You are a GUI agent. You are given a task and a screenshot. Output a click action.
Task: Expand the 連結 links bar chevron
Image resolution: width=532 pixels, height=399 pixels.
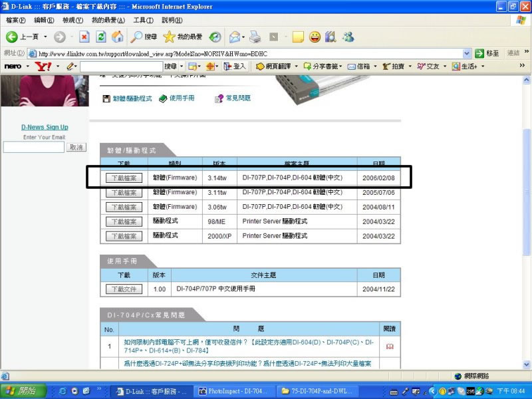coord(526,52)
